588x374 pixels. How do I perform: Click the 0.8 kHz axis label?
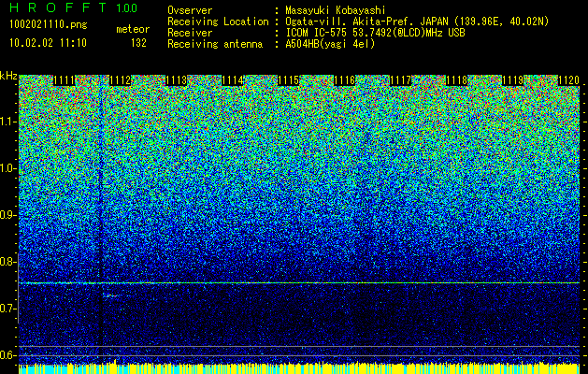(x=8, y=262)
